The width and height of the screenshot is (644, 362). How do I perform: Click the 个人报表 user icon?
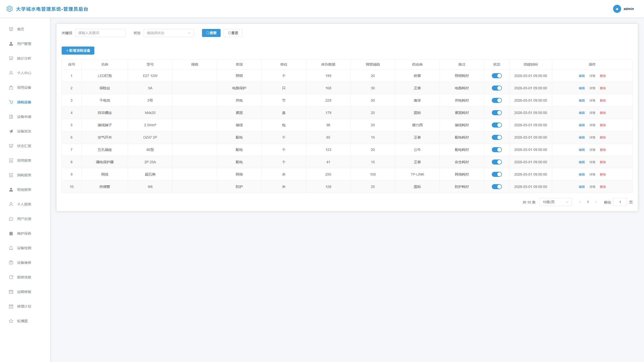pyautogui.click(x=11, y=204)
